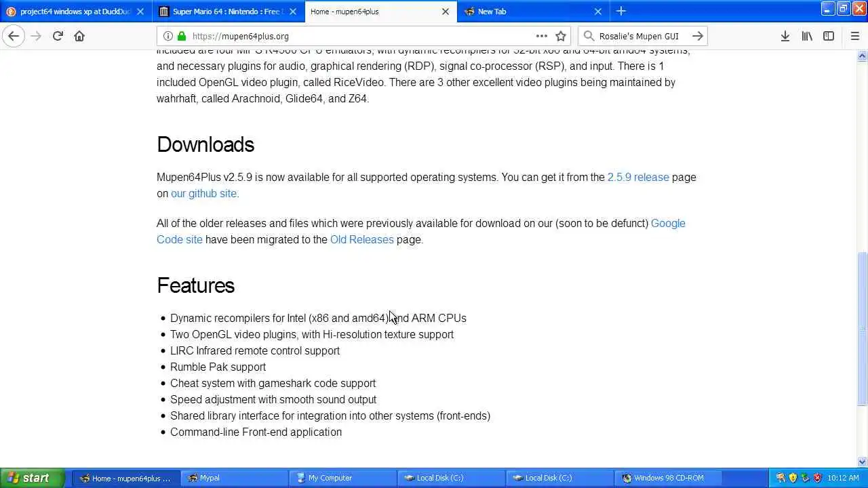Click the Downloads heading
The width and height of the screenshot is (868, 488).
pyautogui.click(x=205, y=144)
